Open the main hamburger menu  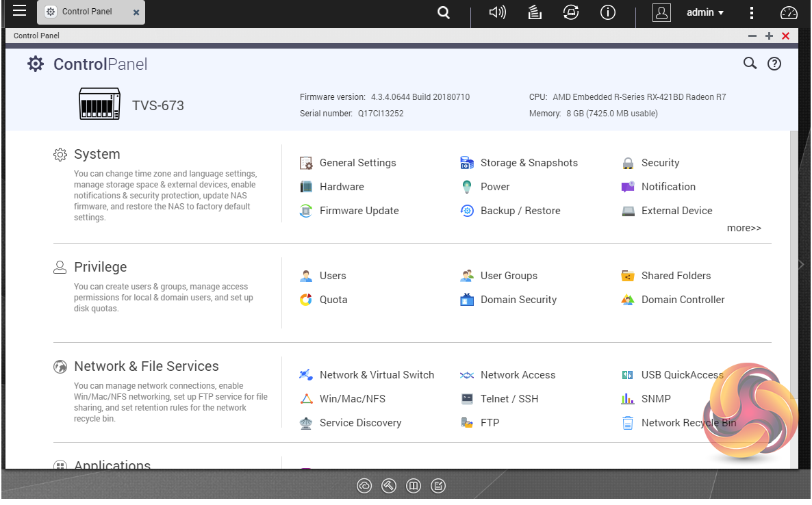(19, 11)
